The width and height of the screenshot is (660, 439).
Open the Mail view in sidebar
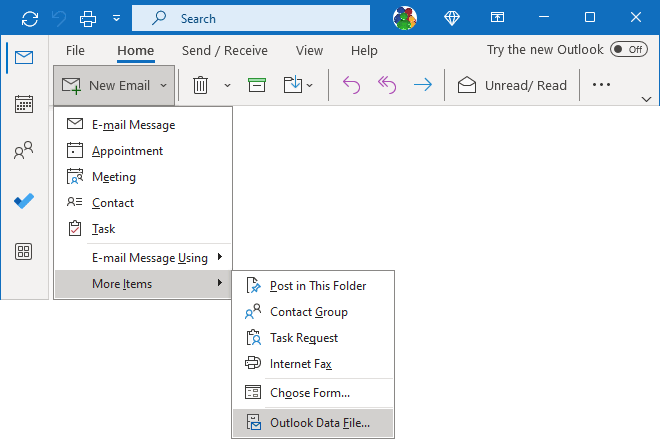(x=24, y=57)
